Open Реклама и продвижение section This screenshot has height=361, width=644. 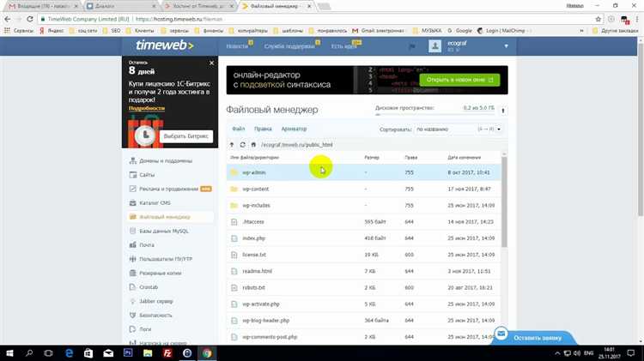(170, 189)
